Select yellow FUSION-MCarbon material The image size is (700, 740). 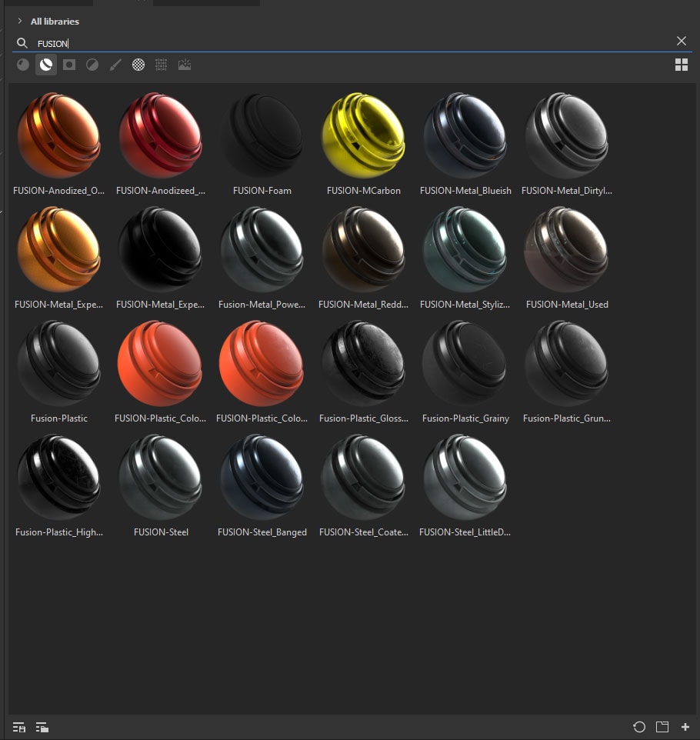pyautogui.click(x=363, y=144)
